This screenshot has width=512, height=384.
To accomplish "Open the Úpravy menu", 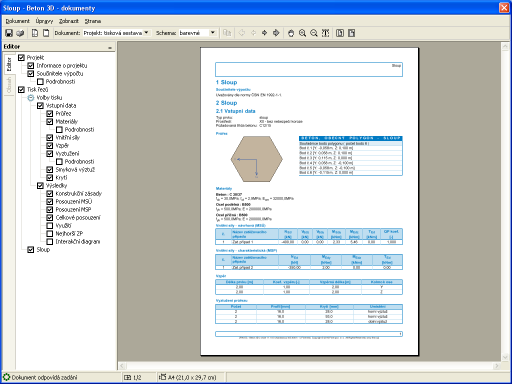I will point(44,21).
